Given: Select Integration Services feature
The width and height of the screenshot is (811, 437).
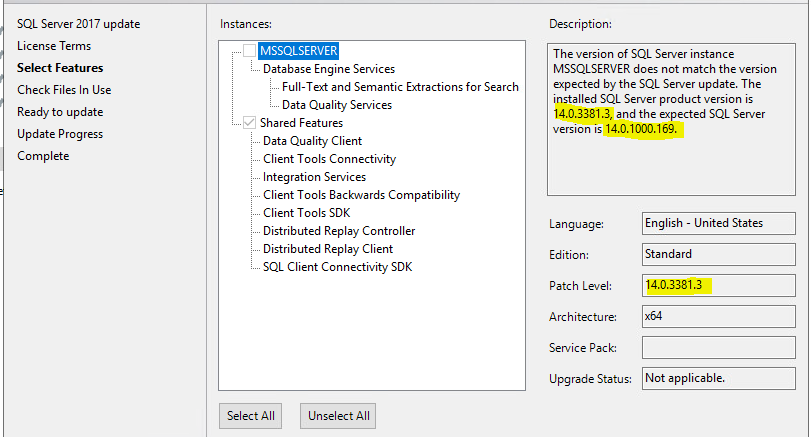Looking at the screenshot, I should click(x=314, y=177).
